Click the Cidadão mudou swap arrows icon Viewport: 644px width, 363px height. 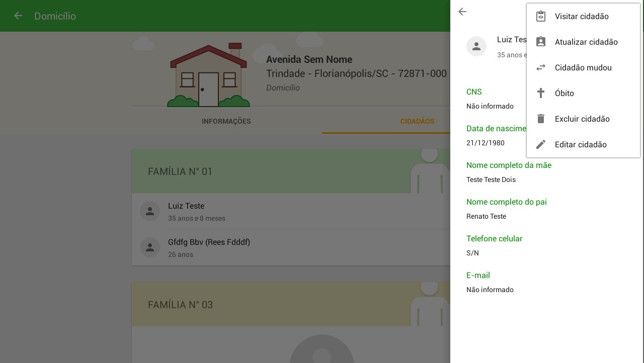541,67
